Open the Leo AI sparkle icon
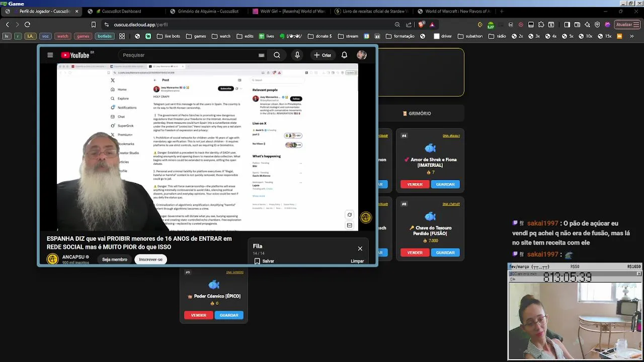Viewport: 644px width, 362px height. click(x=587, y=24)
